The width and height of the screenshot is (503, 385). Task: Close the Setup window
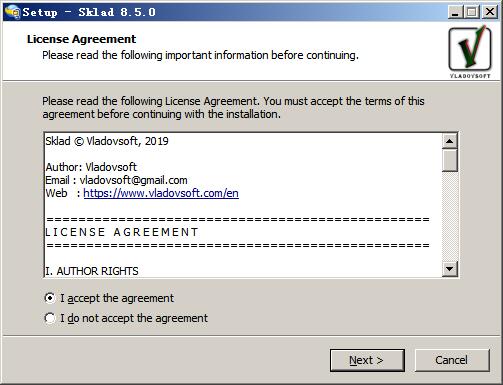point(490,13)
